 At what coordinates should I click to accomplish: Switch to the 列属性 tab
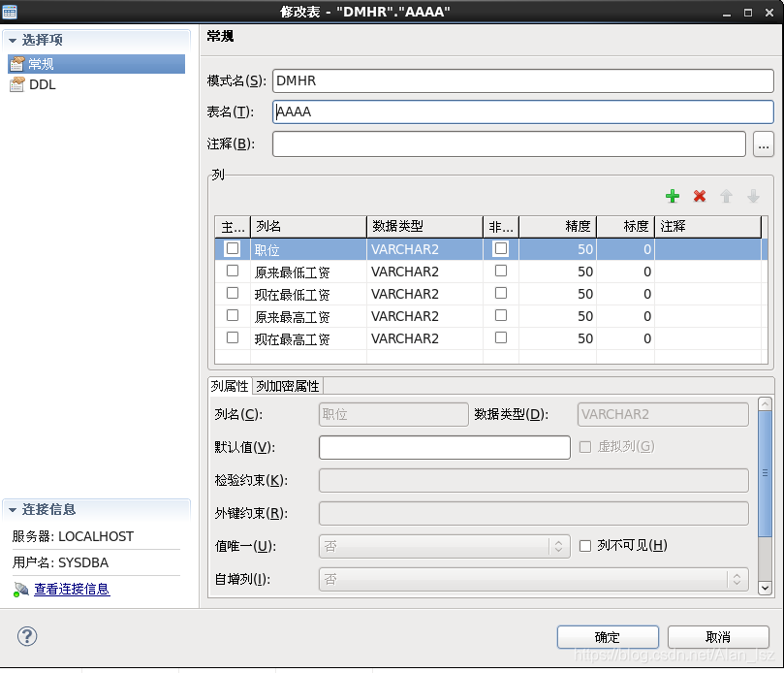[x=230, y=386]
